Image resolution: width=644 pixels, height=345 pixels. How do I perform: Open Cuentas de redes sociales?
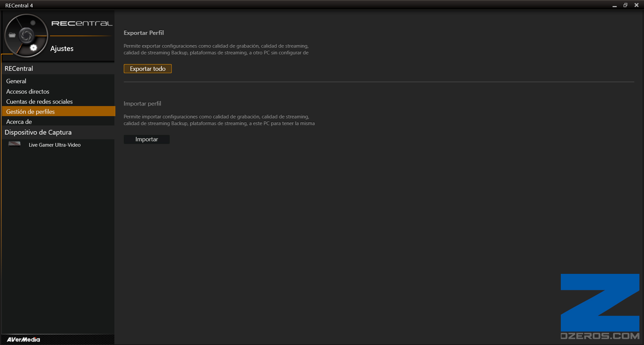pyautogui.click(x=58, y=101)
